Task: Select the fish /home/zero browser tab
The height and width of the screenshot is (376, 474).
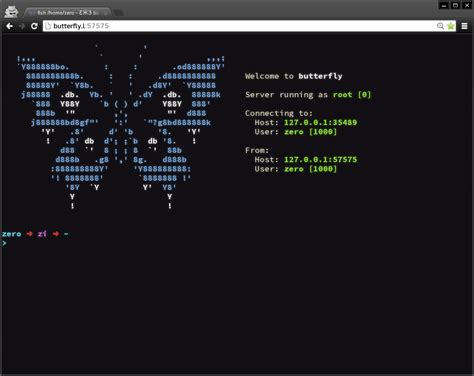Action: (67, 13)
